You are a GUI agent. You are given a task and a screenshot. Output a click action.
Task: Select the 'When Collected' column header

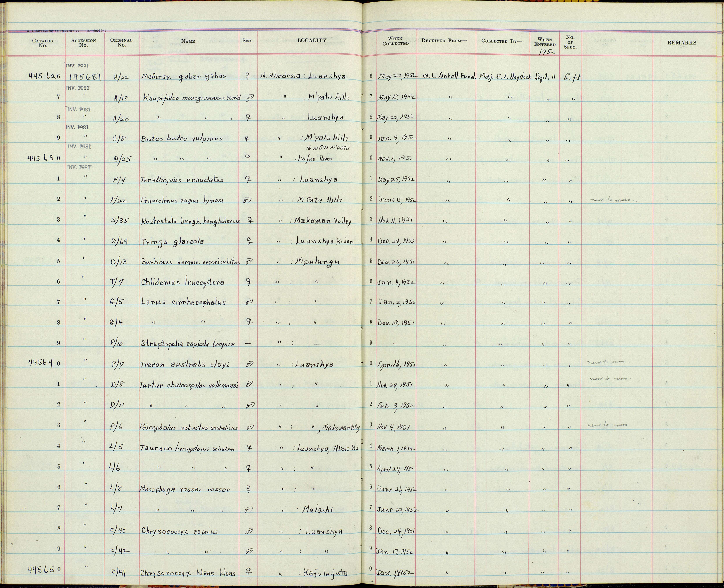395,41
